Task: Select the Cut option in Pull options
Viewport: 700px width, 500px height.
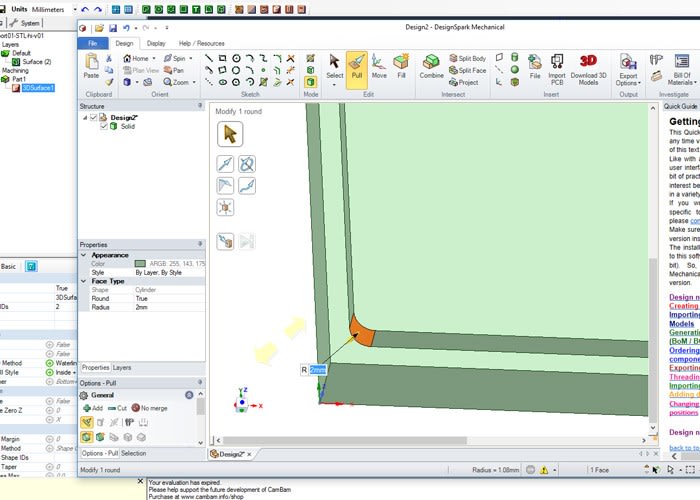Action: pos(117,408)
